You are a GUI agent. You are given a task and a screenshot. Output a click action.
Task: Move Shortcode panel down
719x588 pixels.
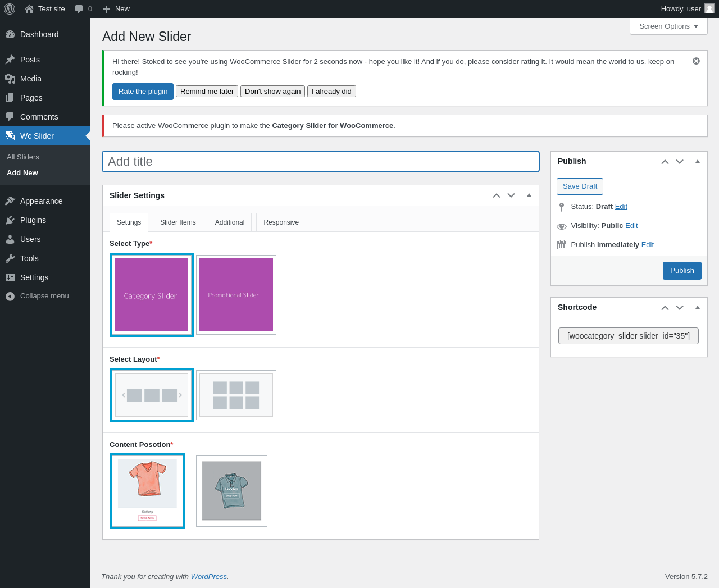click(x=680, y=308)
